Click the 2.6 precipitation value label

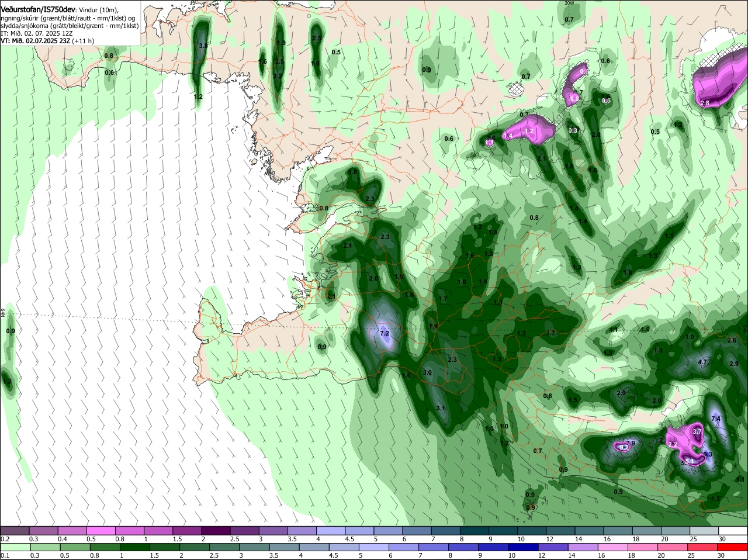(732, 341)
